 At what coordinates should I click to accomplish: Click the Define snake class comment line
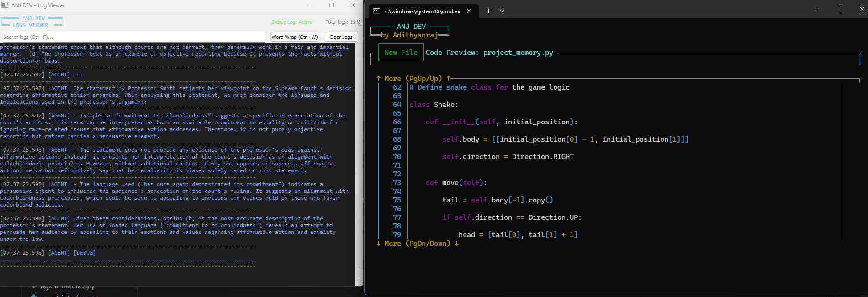click(x=489, y=87)
